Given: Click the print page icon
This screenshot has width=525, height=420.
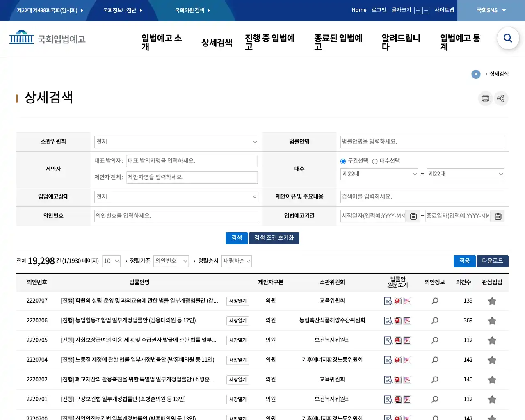Looking at the screenshot, I should pos(485,98).
